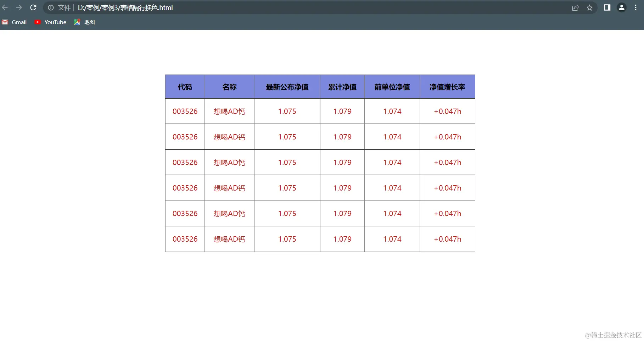Open the Gmail bookmark
The height and width of the screenshot is (341, 644).
point(15,22)
